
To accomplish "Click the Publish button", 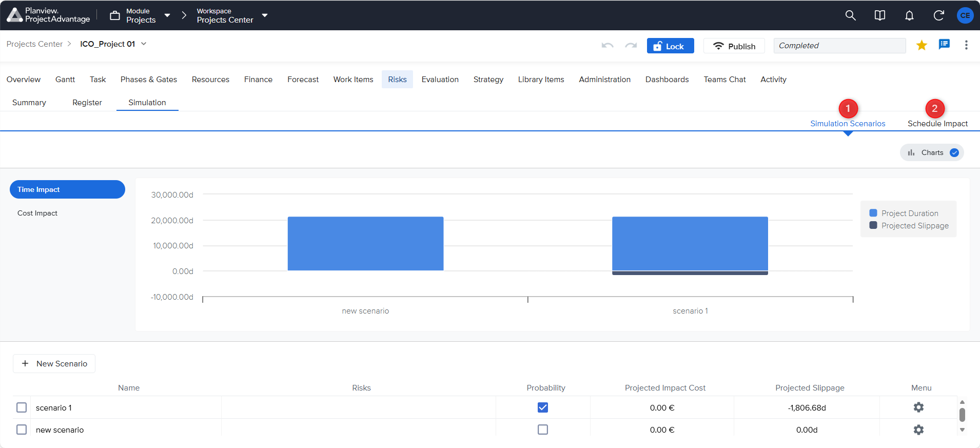I will tap(734, 46).
